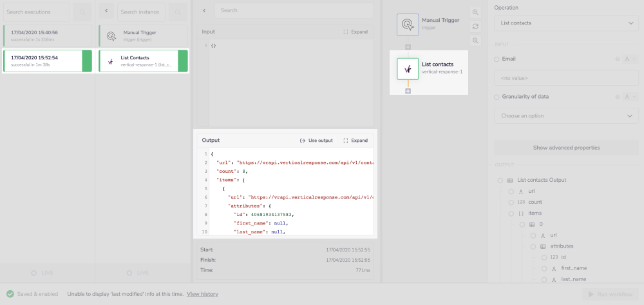Open the Email field type selector dropdown
The image size is (644, 305).
(x=629, y=59)
